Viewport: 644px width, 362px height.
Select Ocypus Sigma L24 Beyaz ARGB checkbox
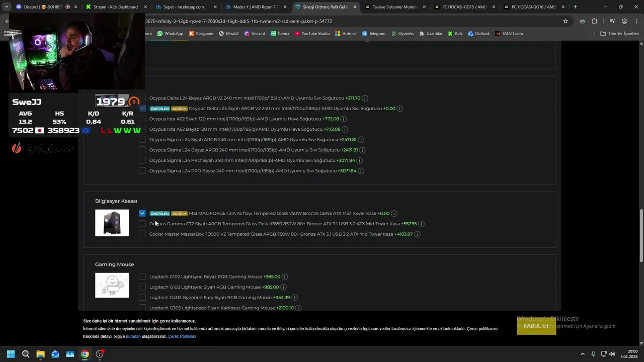tap(142, 150)
